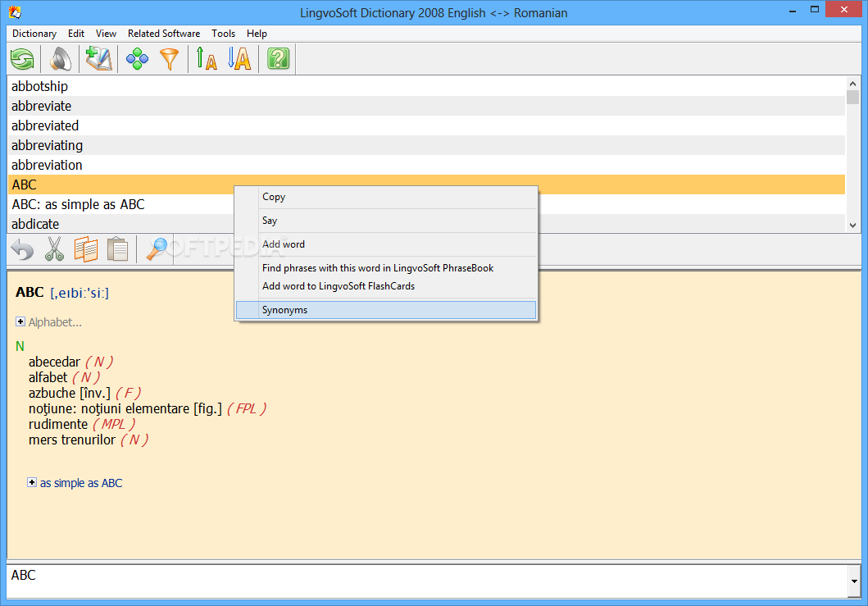Click the magnifying glass search icon
The height and width of the screenshot is (606, 868).
click(157, 249)
